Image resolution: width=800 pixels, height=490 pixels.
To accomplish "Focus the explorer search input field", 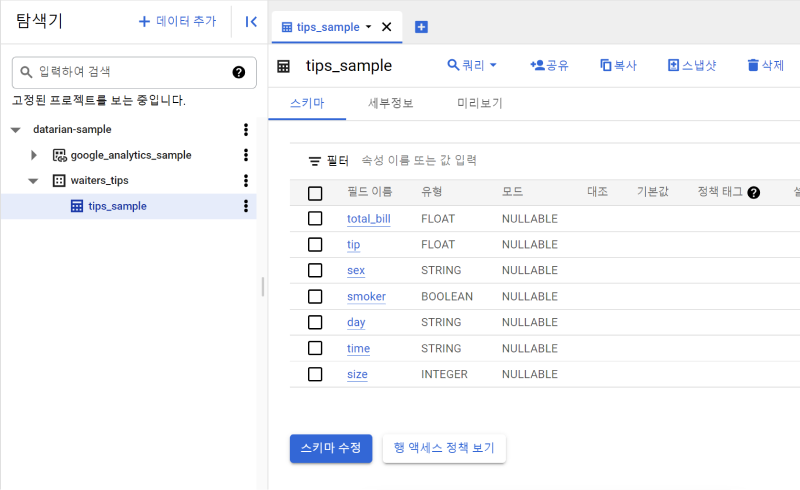I will point(133,72).
